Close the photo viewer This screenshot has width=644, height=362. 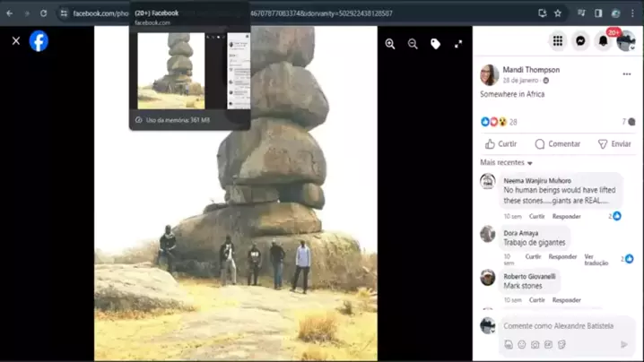15,41
